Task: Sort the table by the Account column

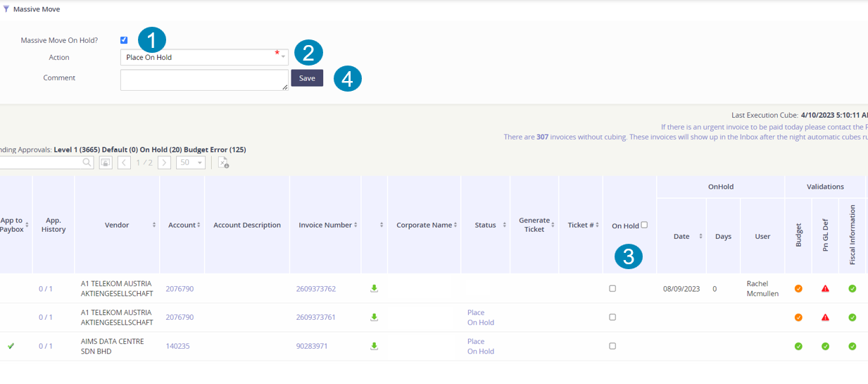Action: (199, 225)
